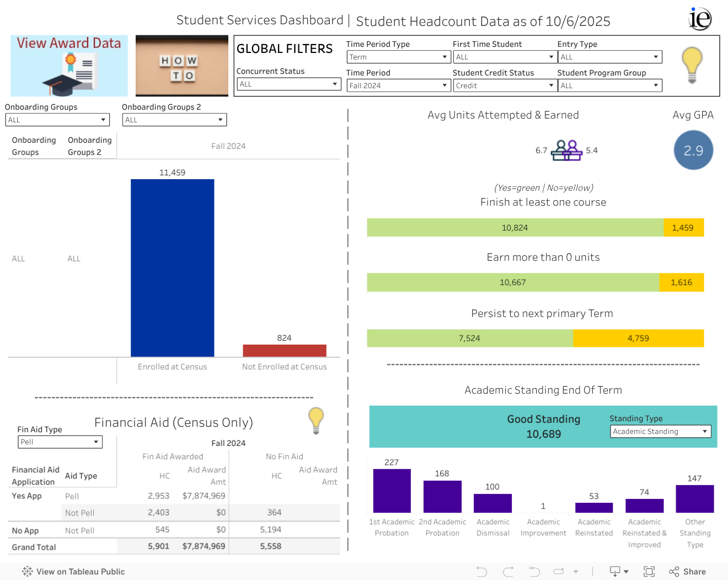This screenshot has height=580, width=728.
Task: Open the HOW TO thumbnail image
Action: [x=181, y=66]
